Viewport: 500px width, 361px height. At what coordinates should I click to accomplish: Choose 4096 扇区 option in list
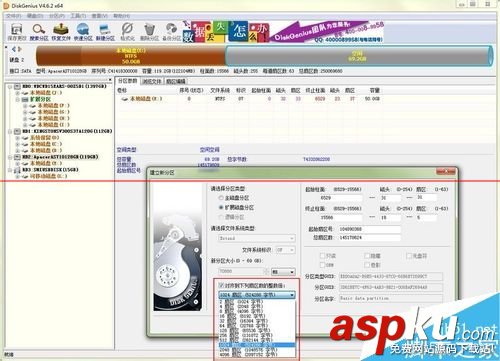tap(257, 355)
